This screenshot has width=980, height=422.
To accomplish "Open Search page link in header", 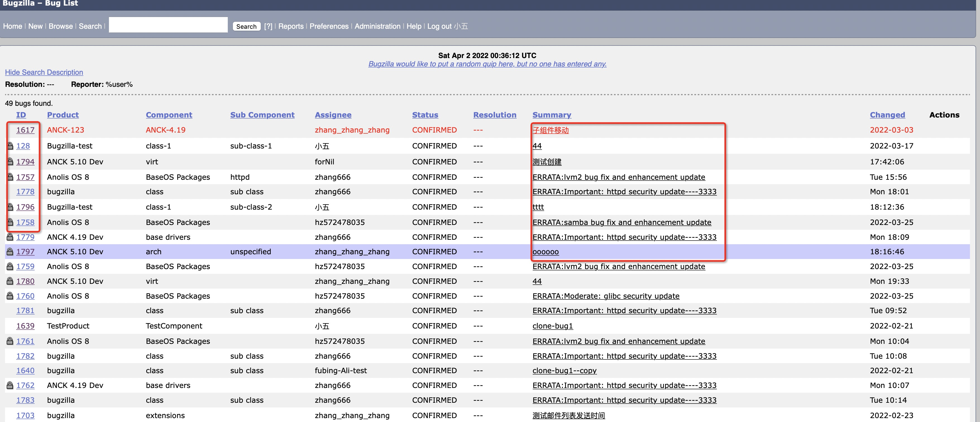I will (x=90, y=26).
